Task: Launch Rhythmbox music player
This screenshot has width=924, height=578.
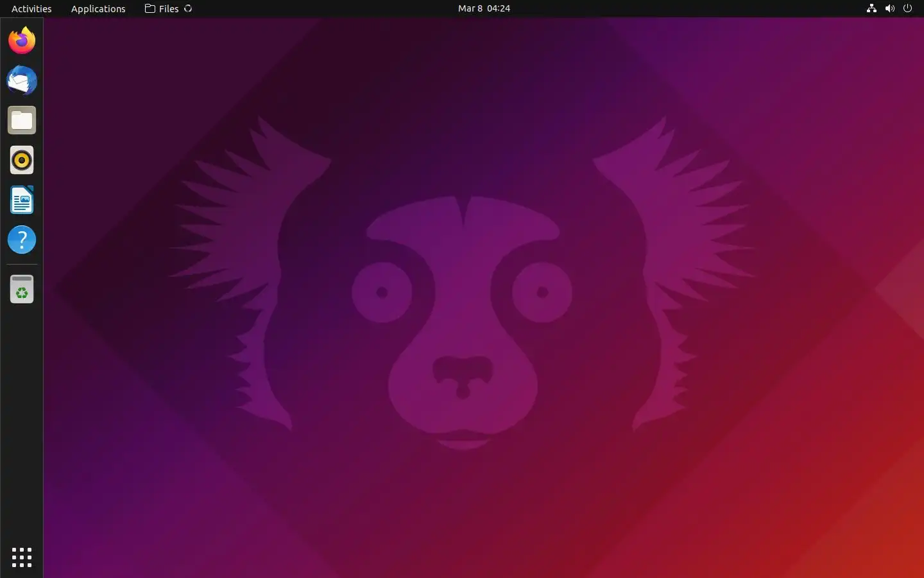Action: click(22, 160)
